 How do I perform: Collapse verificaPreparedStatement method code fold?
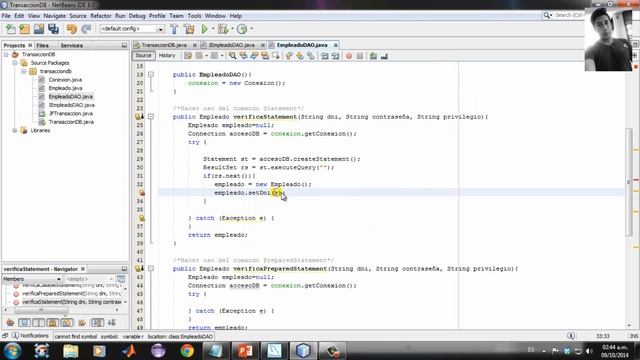coord(151,269)
